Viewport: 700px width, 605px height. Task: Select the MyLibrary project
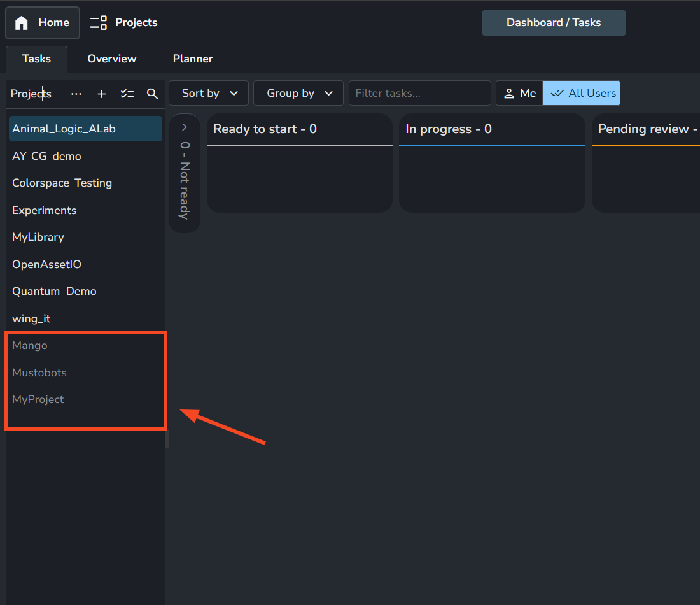(x=85, y=237)
